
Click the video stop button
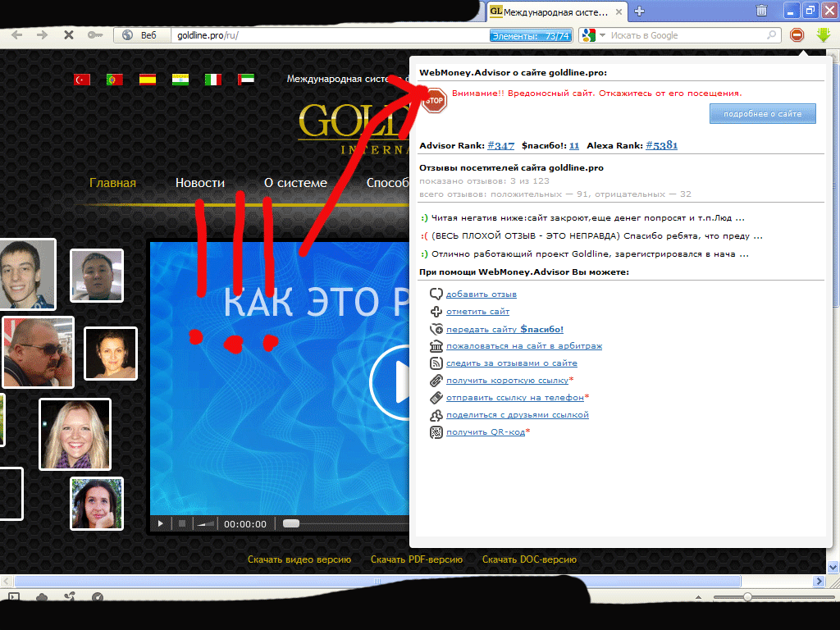coord(181,524)
